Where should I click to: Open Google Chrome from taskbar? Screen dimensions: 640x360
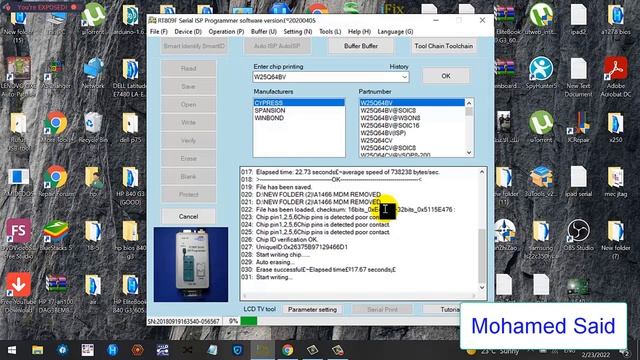[x=287, y=350]
